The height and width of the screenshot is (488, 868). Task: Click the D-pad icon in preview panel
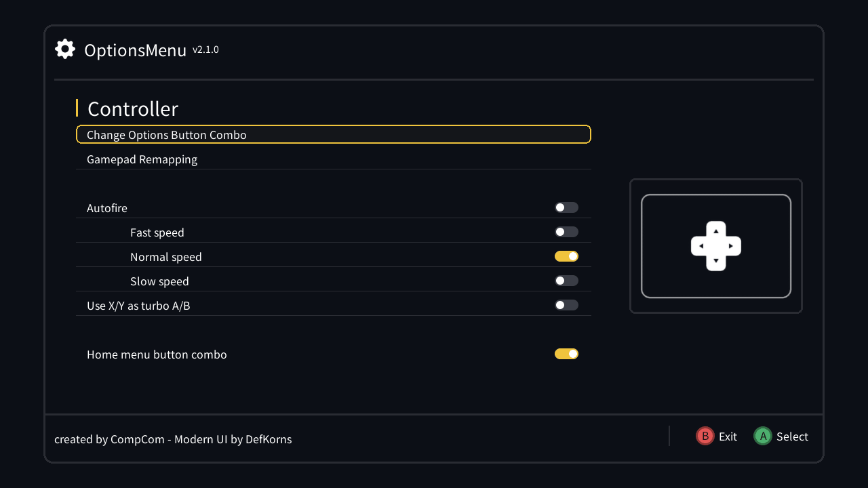coord(716,246)
